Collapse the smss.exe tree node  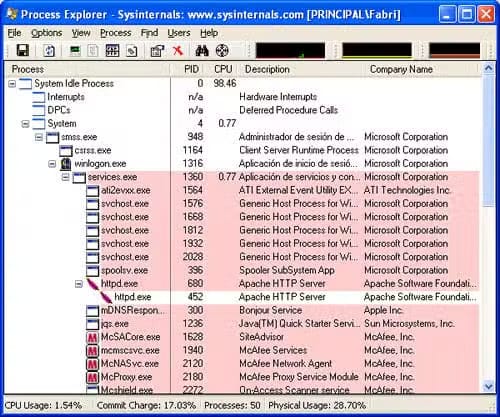[x=39, y=137]
